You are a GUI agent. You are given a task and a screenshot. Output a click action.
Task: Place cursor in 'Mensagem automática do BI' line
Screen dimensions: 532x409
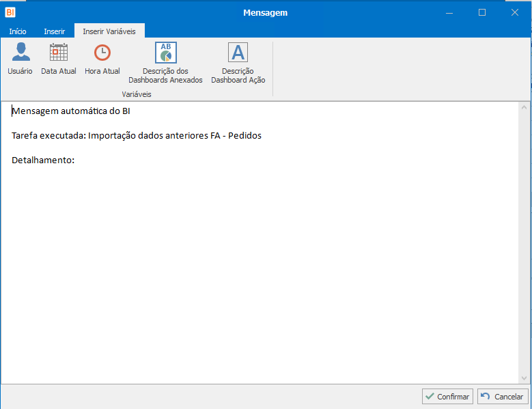pyautogui.click(x=71, y=111)
